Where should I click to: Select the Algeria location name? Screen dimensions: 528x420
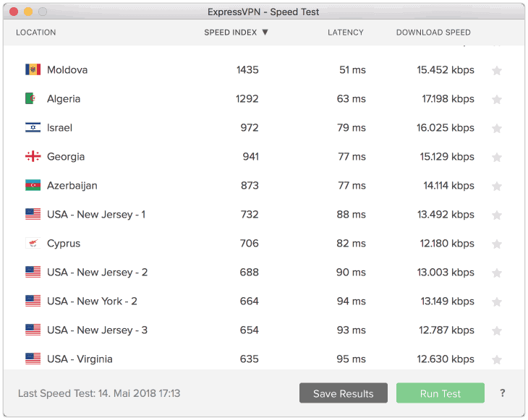tap(64, 99)
